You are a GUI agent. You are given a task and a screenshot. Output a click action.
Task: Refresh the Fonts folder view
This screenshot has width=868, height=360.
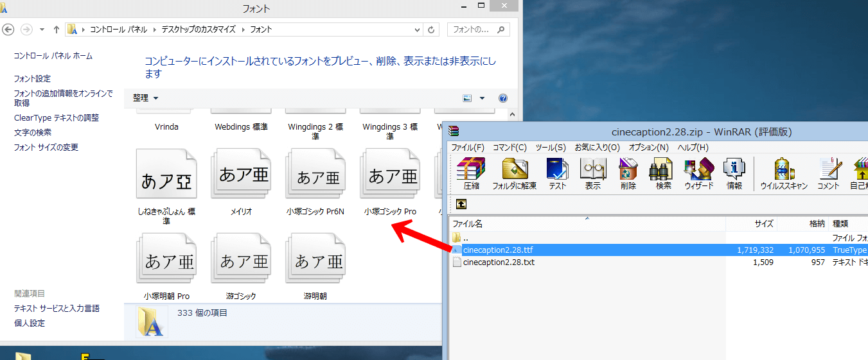point(432,30)
